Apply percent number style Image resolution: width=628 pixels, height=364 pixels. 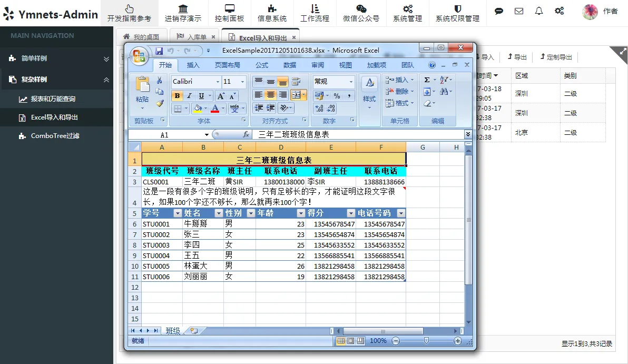coord(337,96)
